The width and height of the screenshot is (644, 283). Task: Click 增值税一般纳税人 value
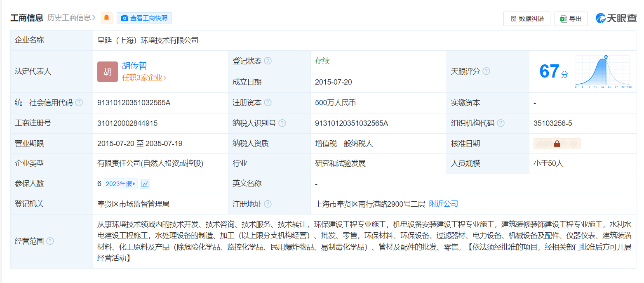(344, 144)
